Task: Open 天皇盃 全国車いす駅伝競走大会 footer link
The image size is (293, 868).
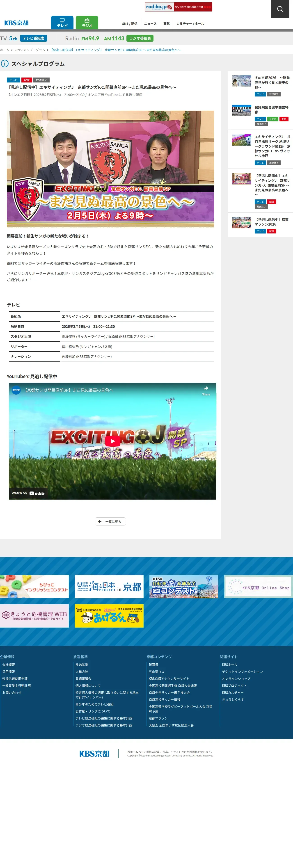Action: tap(171, 725)
